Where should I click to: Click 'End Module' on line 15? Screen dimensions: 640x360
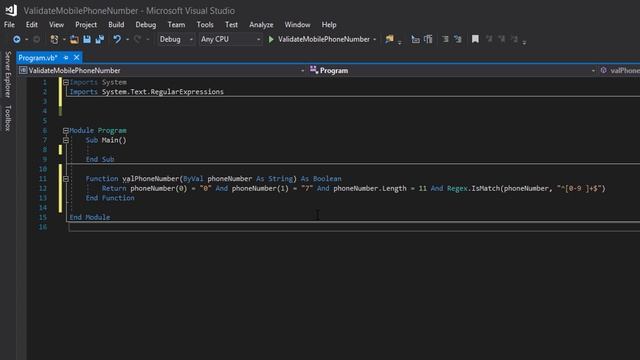point(90,217)
